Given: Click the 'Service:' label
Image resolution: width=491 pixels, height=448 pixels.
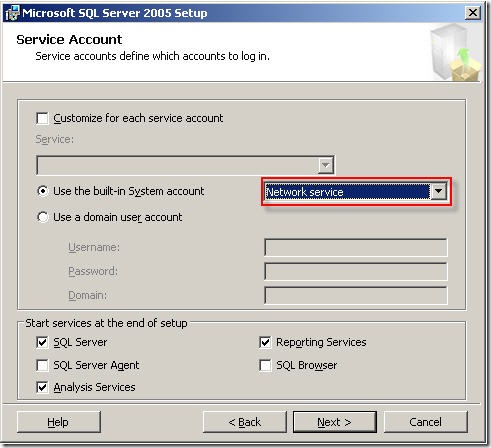Looking at the screenshot, I should click(x=54, y=139).
